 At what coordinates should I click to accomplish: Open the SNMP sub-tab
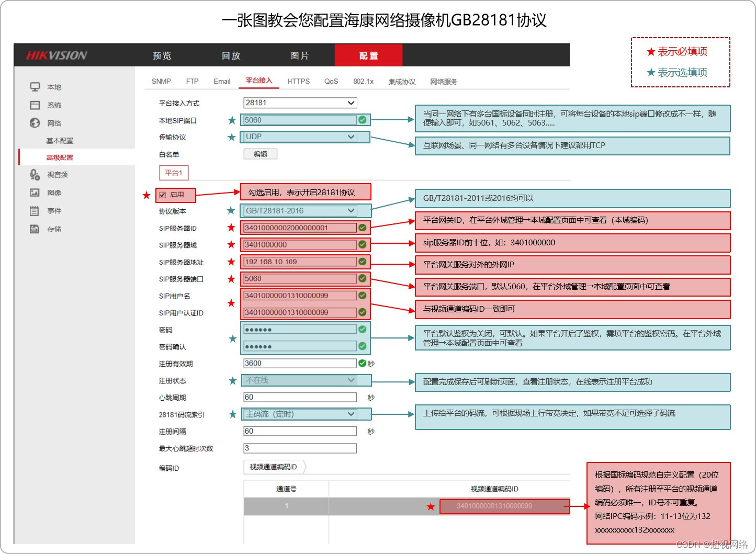point(161,81)
